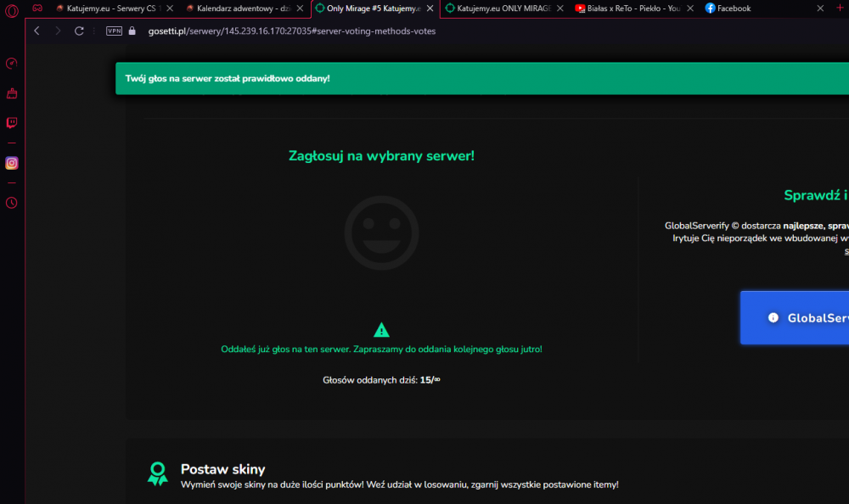
Task: Click the Wymień swoje skiny description text
Action: 400,484
